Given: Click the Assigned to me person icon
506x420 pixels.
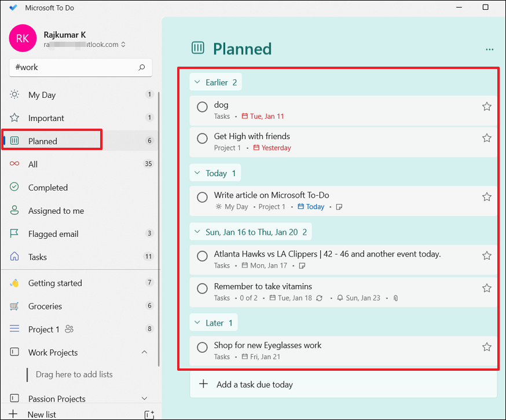Looking at the screenshot, I should 14,210.
